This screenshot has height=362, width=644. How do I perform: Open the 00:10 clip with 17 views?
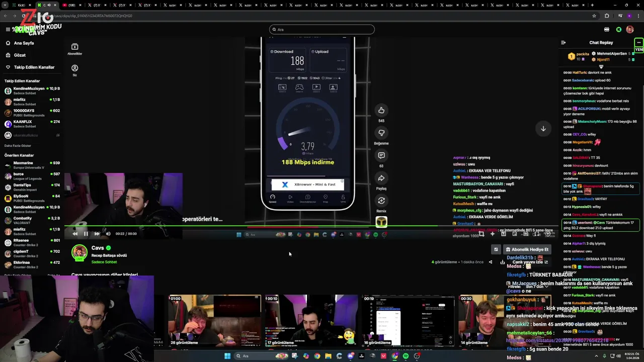311,321
